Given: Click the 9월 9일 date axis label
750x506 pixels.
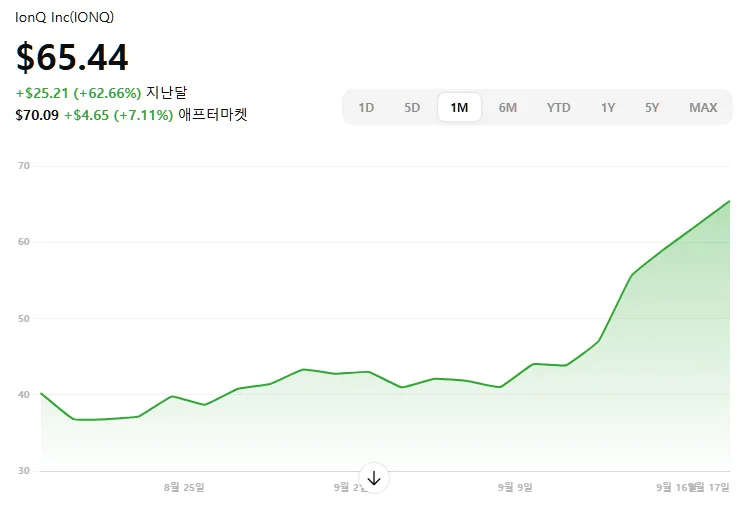Looking at the screenshot, I should click(515, 487).
